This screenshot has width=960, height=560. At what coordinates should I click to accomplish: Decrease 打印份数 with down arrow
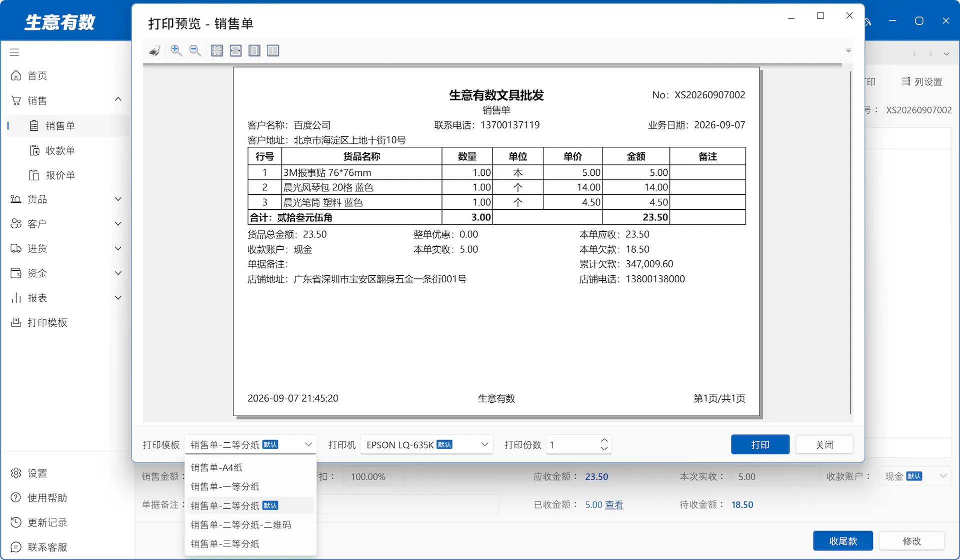(x=604, y=449)
